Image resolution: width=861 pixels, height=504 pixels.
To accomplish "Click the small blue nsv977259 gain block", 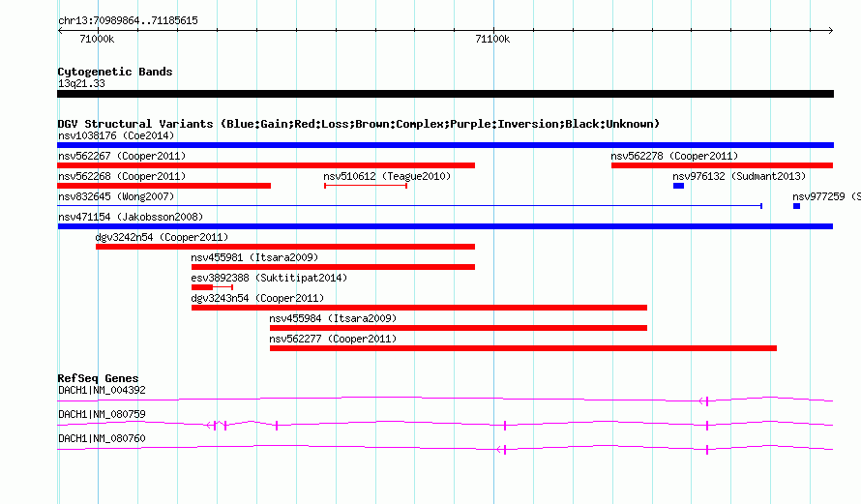I will click(797, 206).
